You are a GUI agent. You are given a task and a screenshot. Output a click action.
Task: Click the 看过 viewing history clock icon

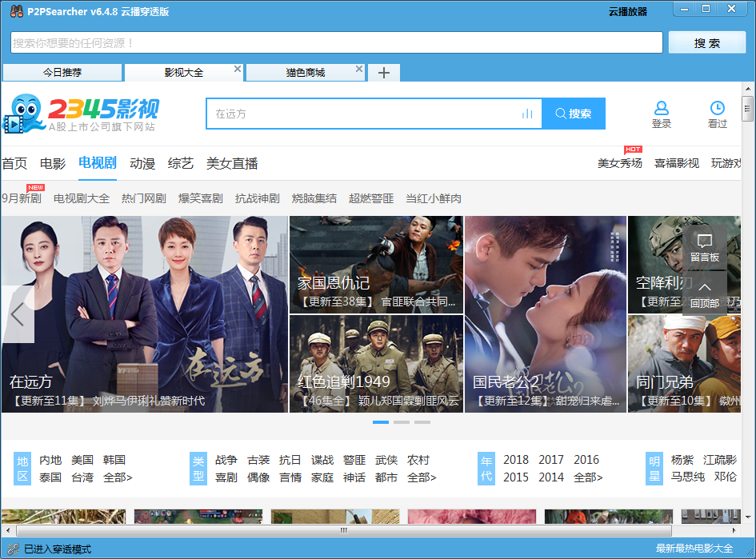(718, 106)
